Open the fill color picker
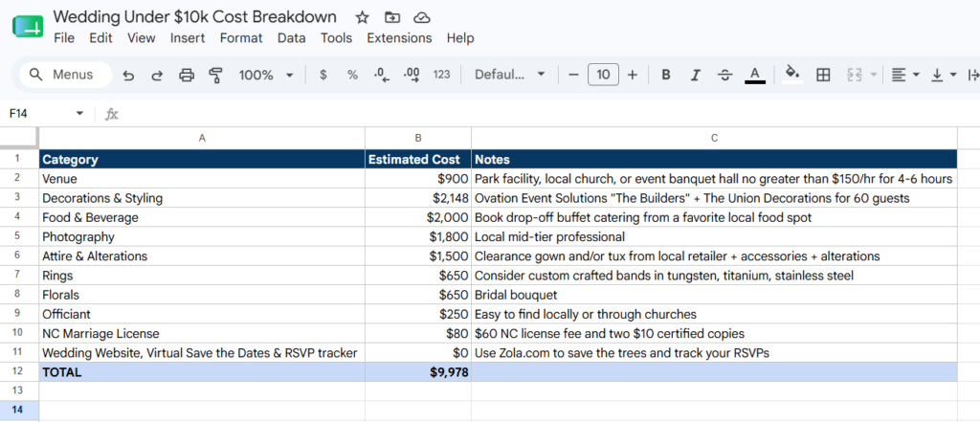Image resolution: width=980 pixels, height=422 pixels. (792, 75)
